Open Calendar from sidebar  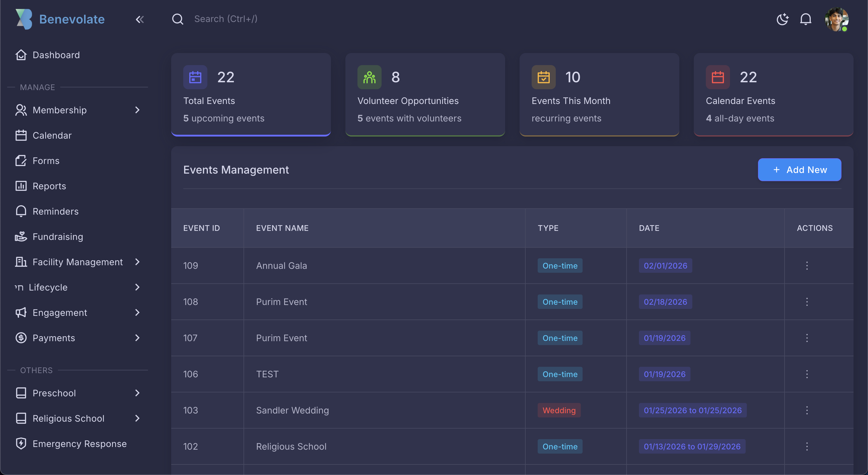click(x=52, y=135)
